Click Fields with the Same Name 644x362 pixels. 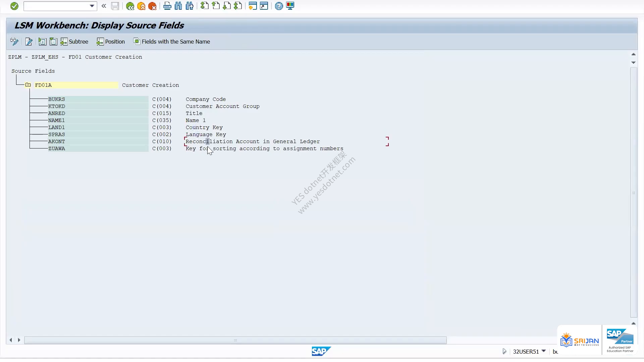point(172,42)
